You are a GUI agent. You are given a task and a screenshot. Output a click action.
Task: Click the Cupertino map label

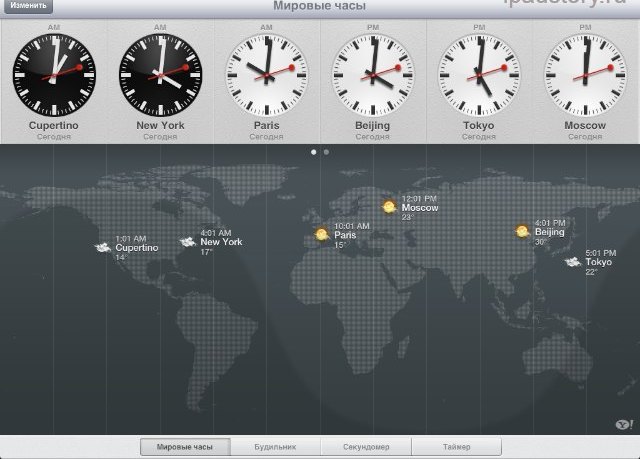(x=137, y=248)
